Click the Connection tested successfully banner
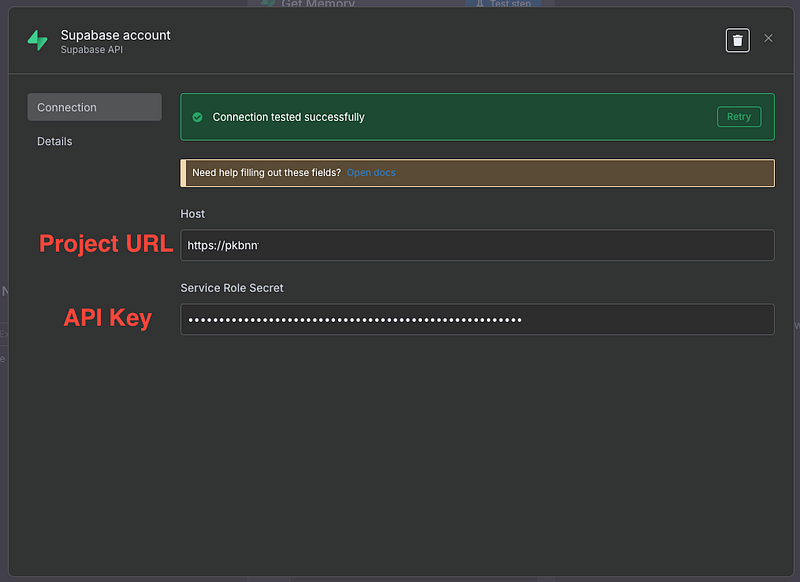The width and height of the screenshot is (800, 582). coord(450,117)
